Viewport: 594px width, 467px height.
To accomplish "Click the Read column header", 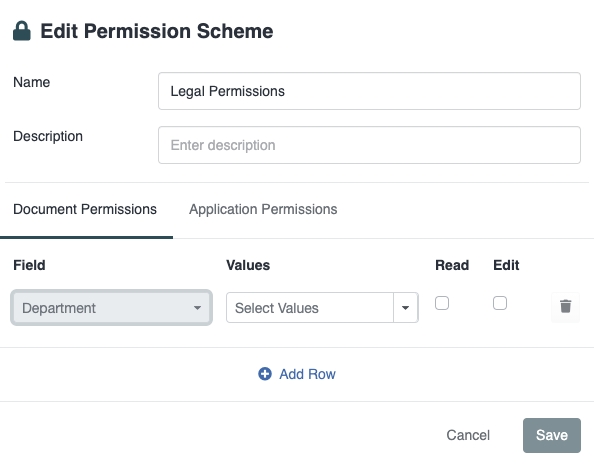I will (452, 265).
